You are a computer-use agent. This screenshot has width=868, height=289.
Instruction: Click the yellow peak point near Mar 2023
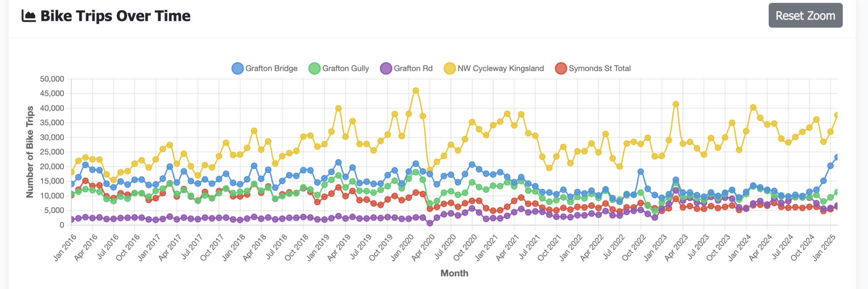[676, 104]
